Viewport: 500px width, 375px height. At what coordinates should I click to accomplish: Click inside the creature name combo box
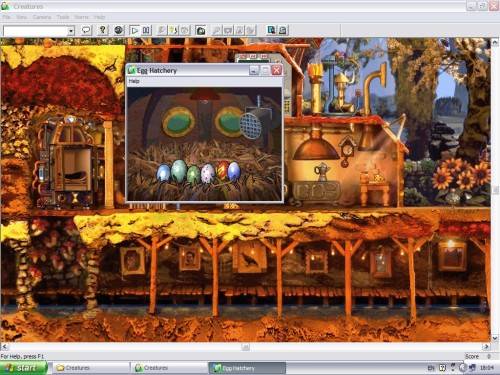[x=35, y=31]
